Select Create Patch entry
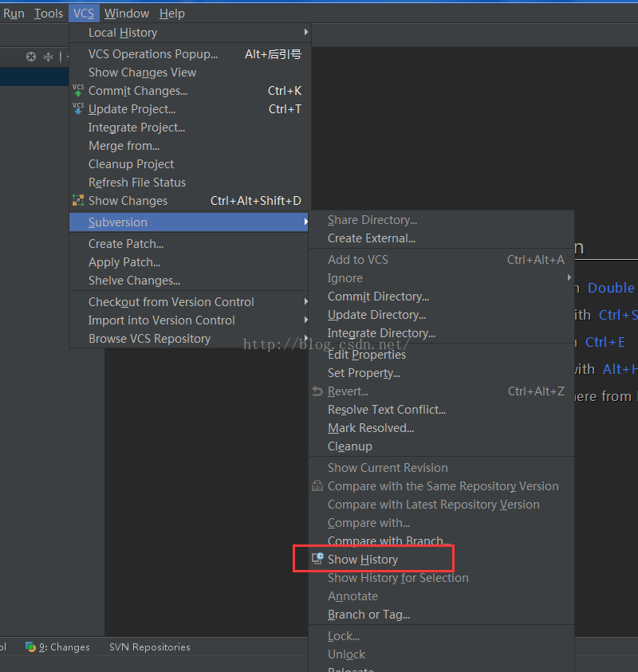638x672 pixels. click(189, 244)
